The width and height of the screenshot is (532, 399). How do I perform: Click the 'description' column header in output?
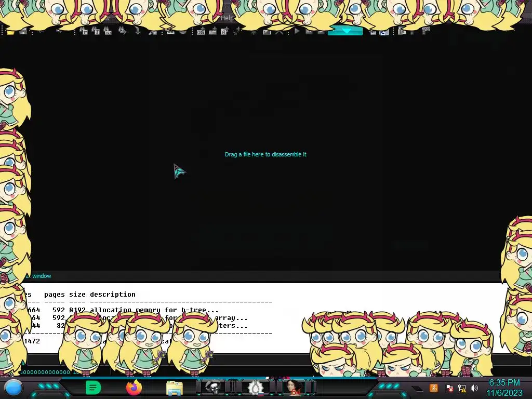(x=113, y=294)
